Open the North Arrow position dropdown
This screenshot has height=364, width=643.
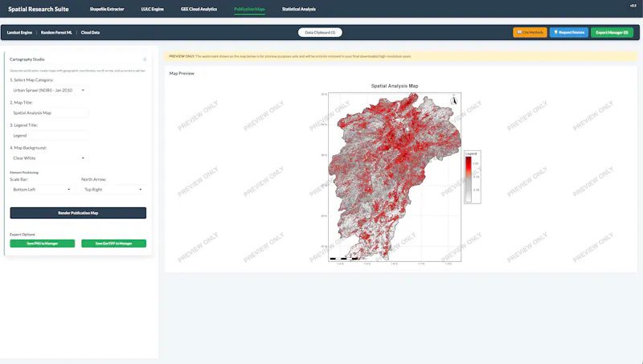click(113, 190)
